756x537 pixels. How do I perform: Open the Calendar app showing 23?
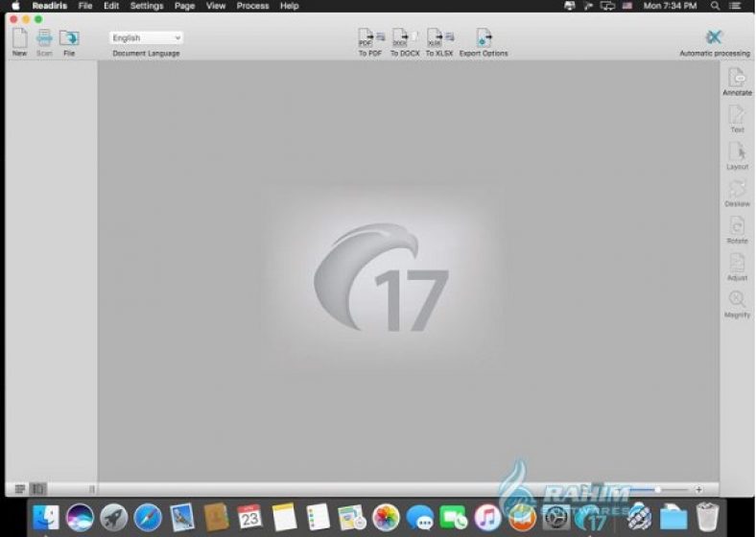click(x=249, y=518)
